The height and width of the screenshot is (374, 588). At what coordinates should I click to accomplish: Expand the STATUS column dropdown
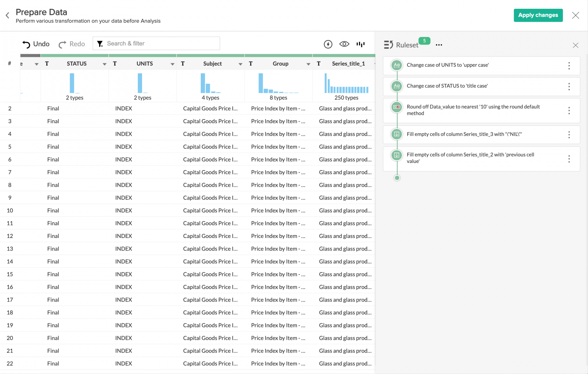tap(104, 64)
